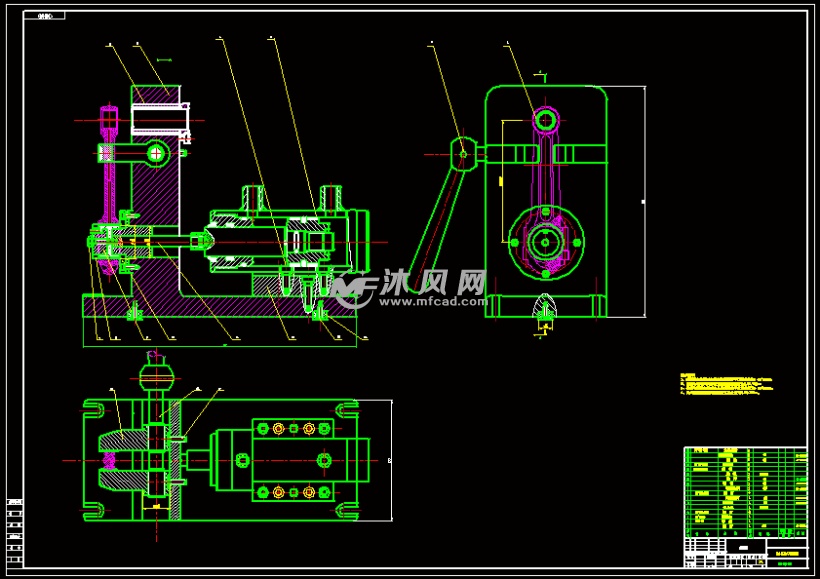Click the hatched vertical column in front view
The height and width of the screenshot is (579, 820).
[156, 200]
